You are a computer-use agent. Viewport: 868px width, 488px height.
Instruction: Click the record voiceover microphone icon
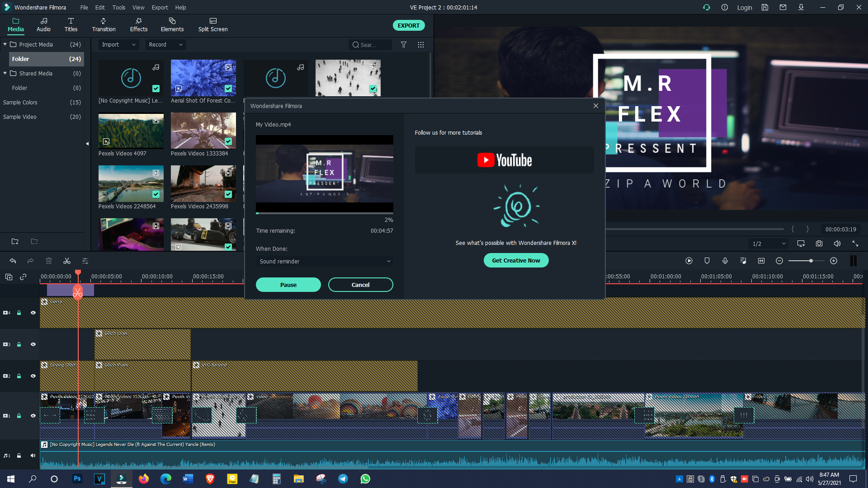pos(725,261)
